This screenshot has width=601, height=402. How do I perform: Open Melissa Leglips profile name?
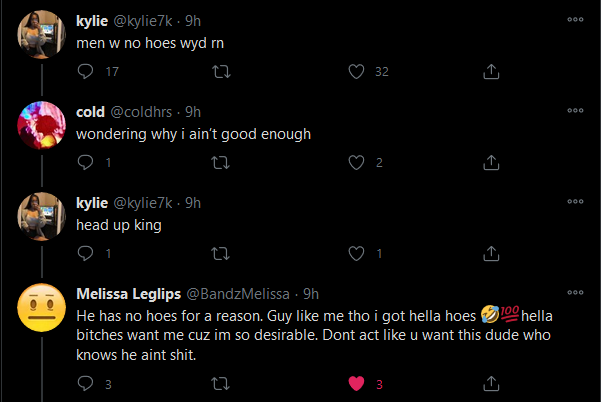coord(126,294)
